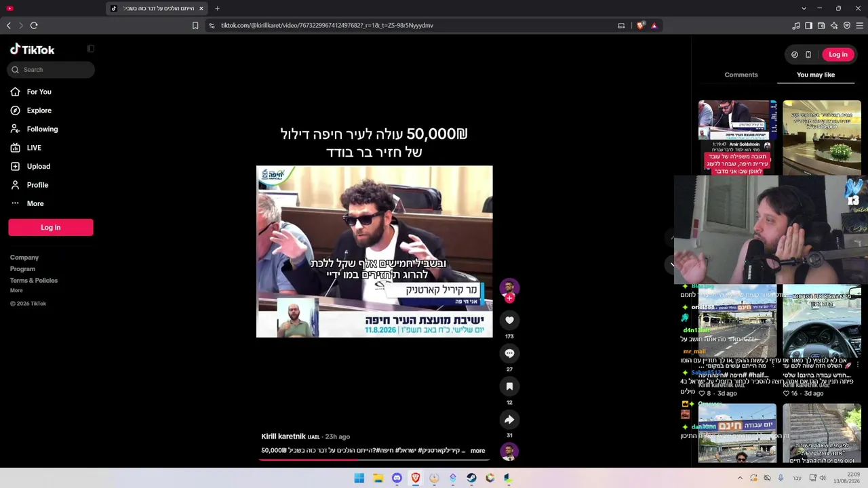Open the Windows Start menu
This screenshot has height=488, width=868.
(359, 478)
